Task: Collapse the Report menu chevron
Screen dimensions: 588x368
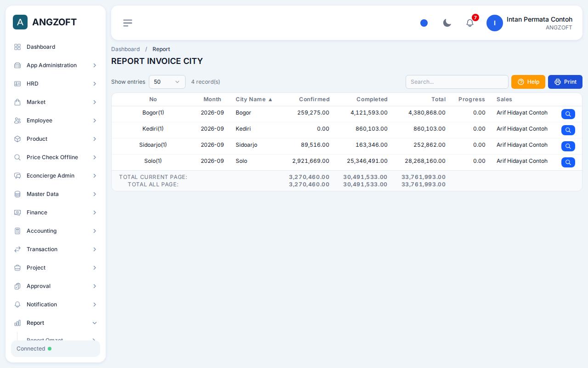Action: point(95,323)
